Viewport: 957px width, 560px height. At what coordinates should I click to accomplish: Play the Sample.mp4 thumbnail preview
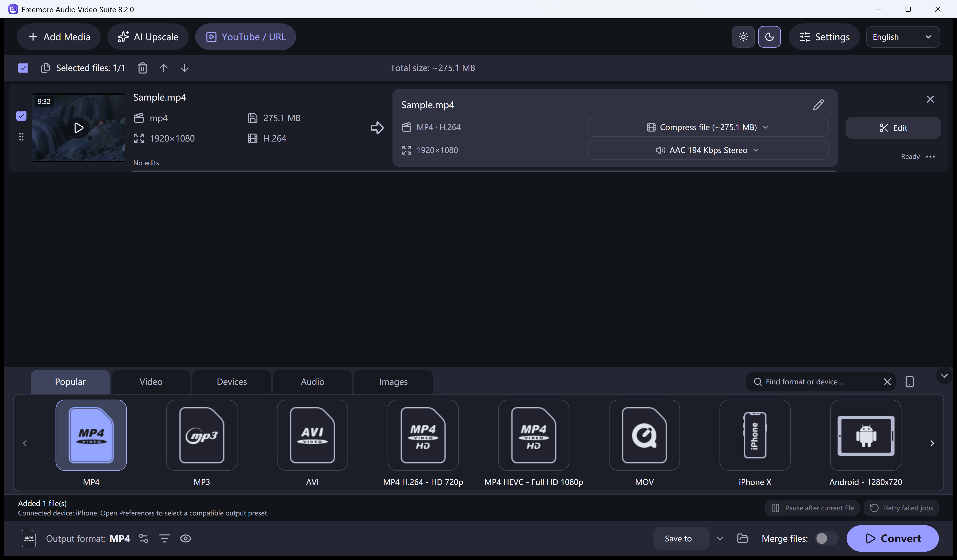pos(79,128)
